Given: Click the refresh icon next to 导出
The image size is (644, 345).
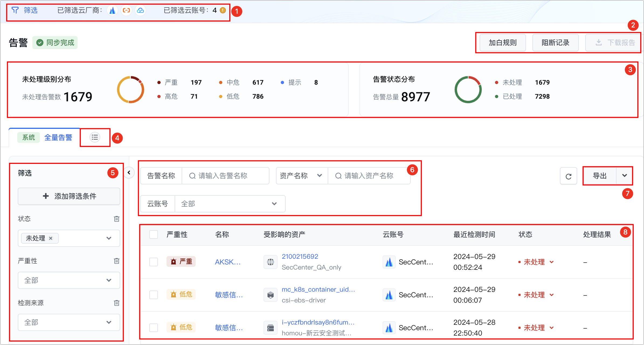Looking at the screenshot, I should pos(569,176).
